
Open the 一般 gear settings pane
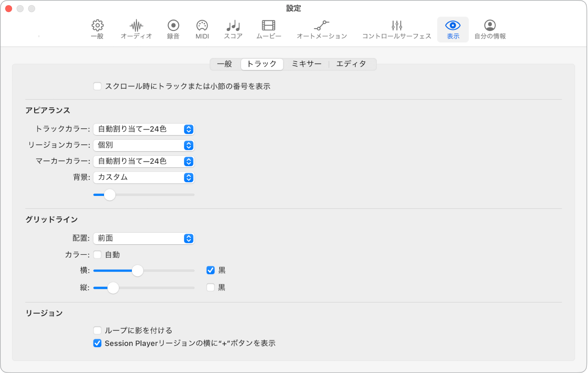coord(97,29)
